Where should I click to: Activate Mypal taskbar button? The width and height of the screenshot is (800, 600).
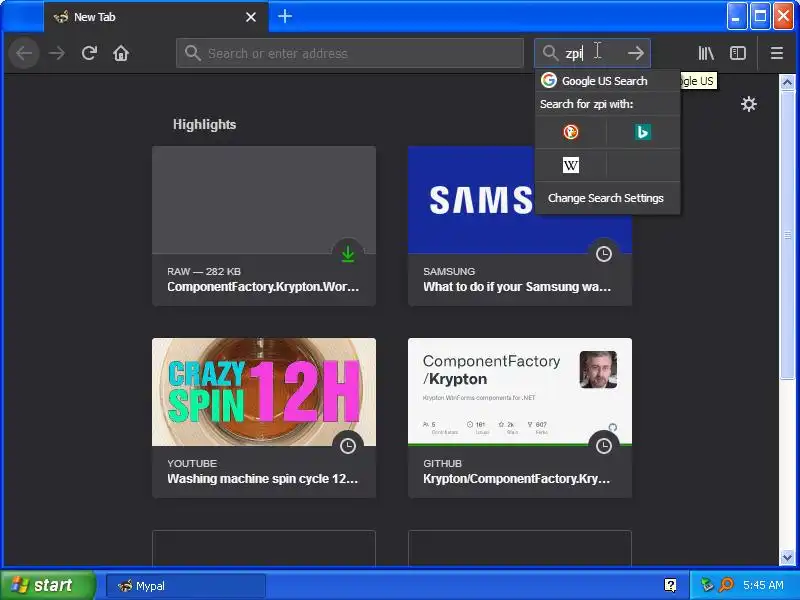tap(186, 586)
